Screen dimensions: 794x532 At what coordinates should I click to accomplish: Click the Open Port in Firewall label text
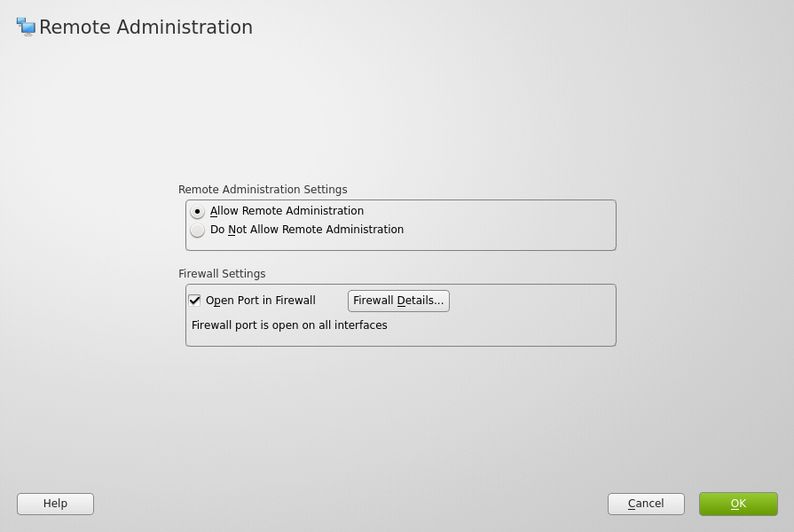(260, 301)
